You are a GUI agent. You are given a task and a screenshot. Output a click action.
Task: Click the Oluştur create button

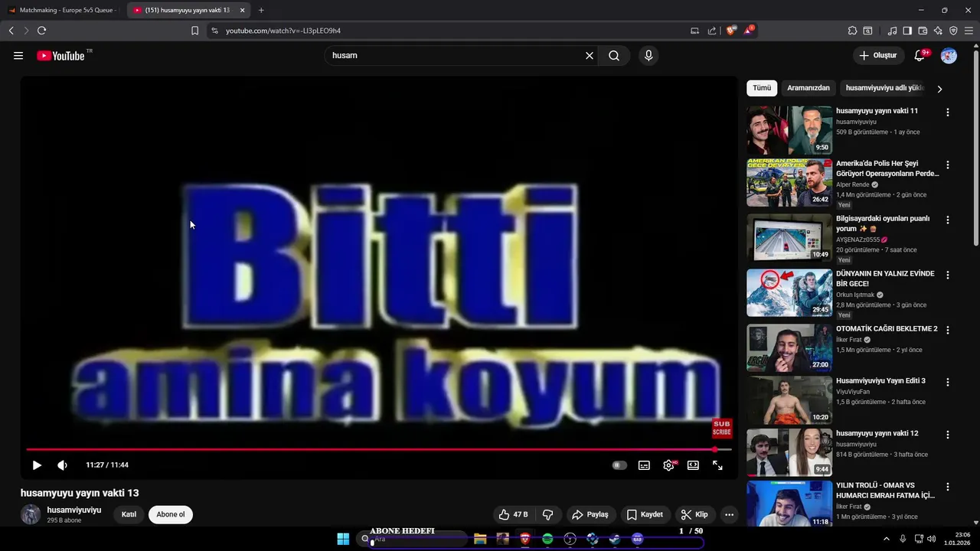[x=877, y=56]
